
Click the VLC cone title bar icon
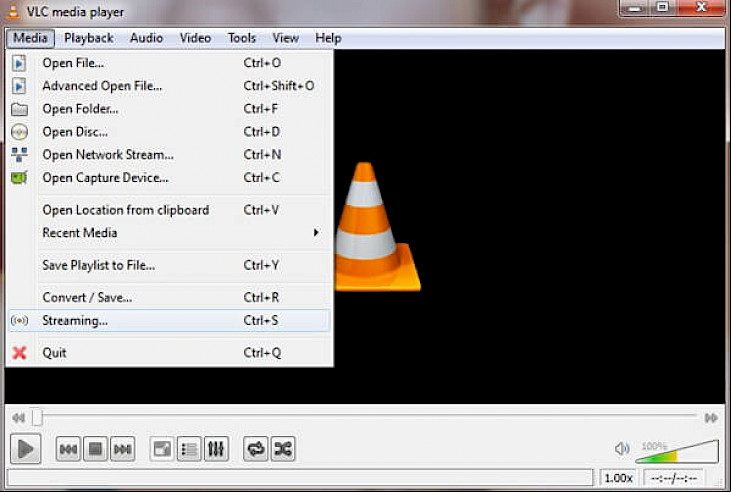(14, 11)
